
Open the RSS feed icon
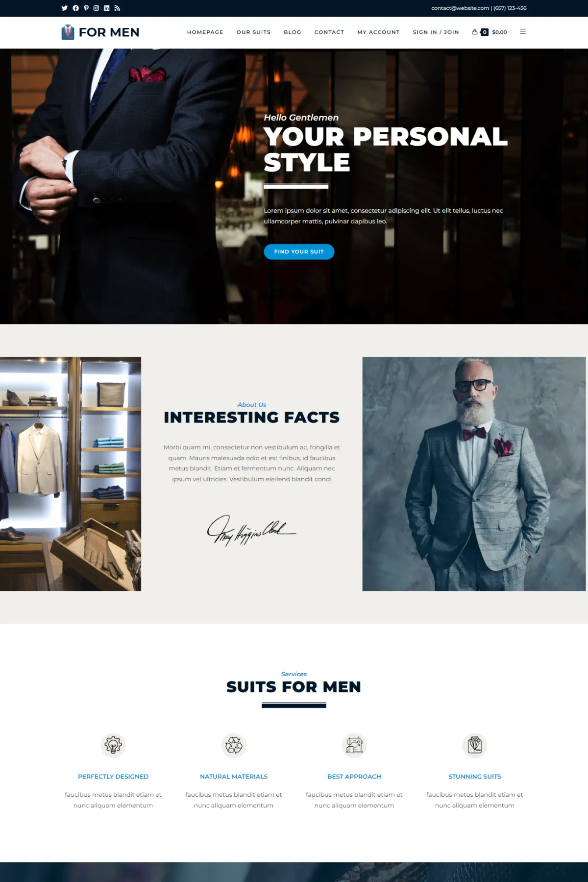coord(117,8)
